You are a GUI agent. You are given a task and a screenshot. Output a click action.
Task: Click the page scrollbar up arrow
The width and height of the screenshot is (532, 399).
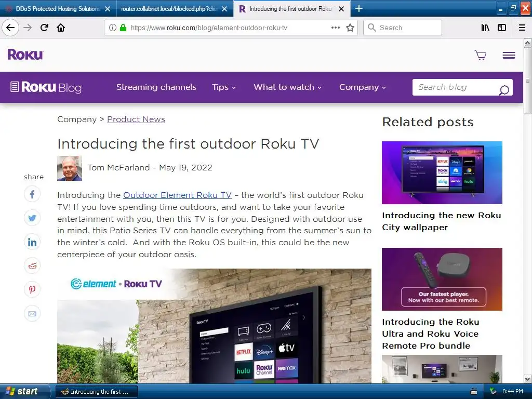[527, 43]
